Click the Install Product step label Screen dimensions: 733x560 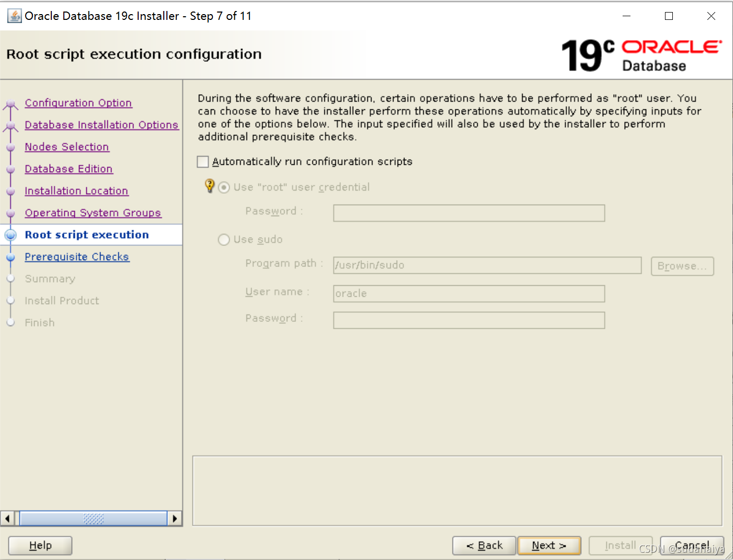point(62,301)
